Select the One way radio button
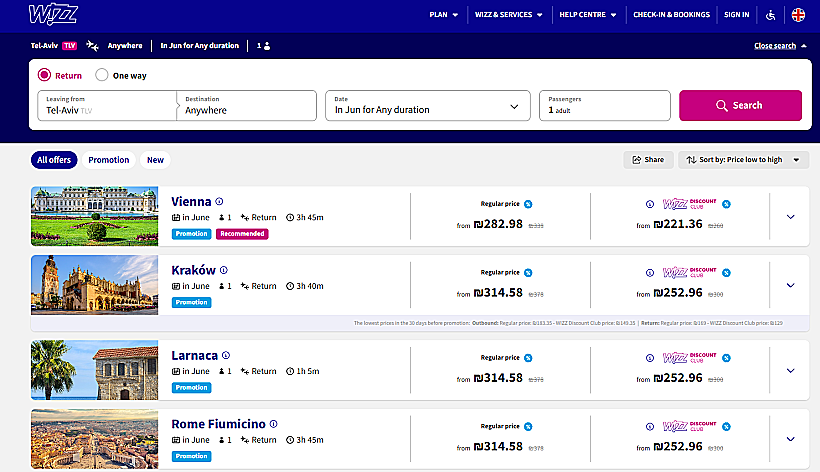820x472 pixels. 102,75
